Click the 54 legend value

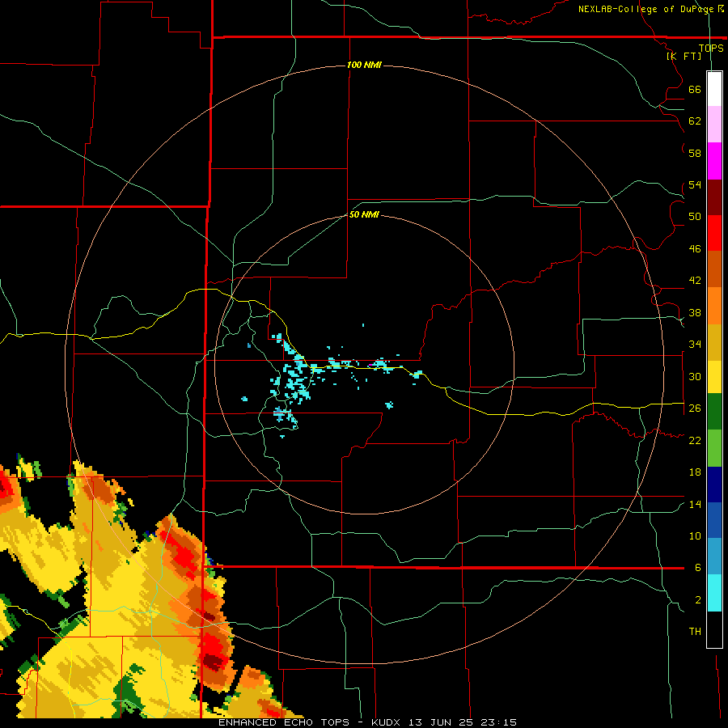tap(695, 184)
